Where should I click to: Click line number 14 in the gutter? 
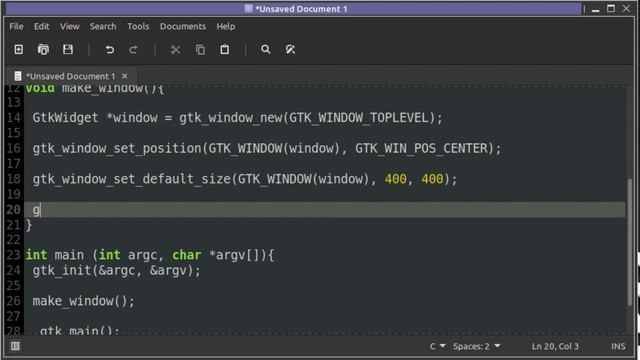13,118
